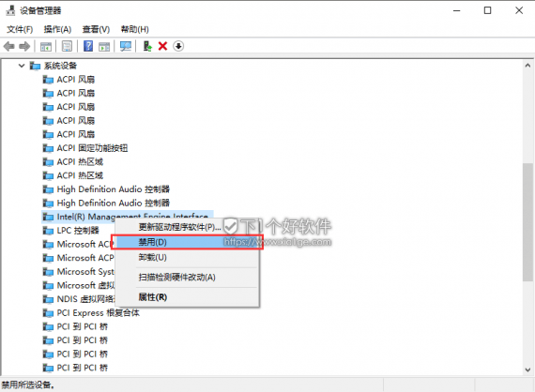The width and height of the screenshot is (535, 392).
Task: Open the 操作(A) menu
Action: click(57, 29)
